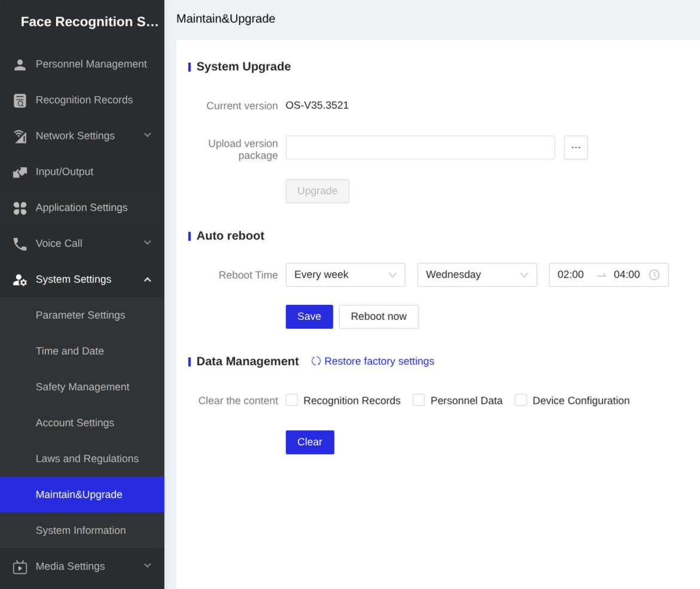The height and width of the screenshot is (589, 700).
Task: Open Time and Date submenu
Action: [82, 351]
